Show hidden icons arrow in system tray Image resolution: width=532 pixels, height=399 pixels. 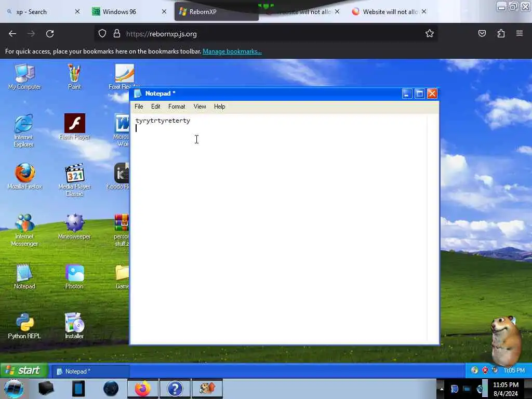[x=442, y=389]
